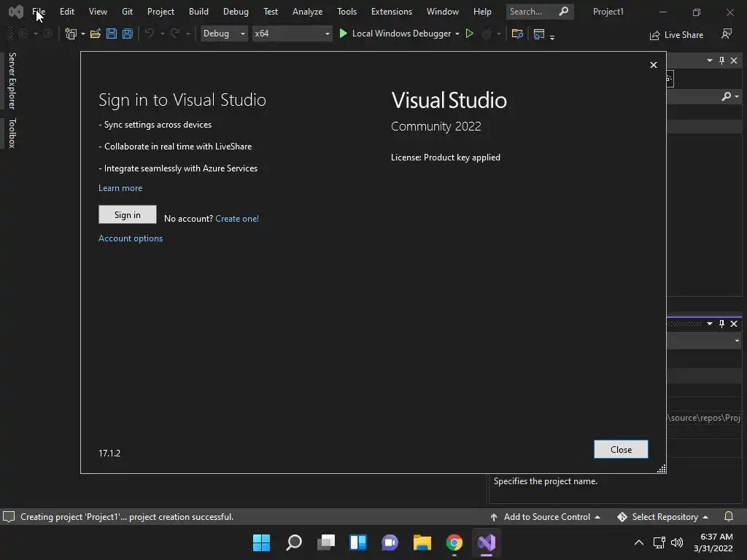The width and height of the screenshot is (747, 560).
Task: Open File Explorer from taskbar
Action: pyautogui.click(x=422, y=542)
